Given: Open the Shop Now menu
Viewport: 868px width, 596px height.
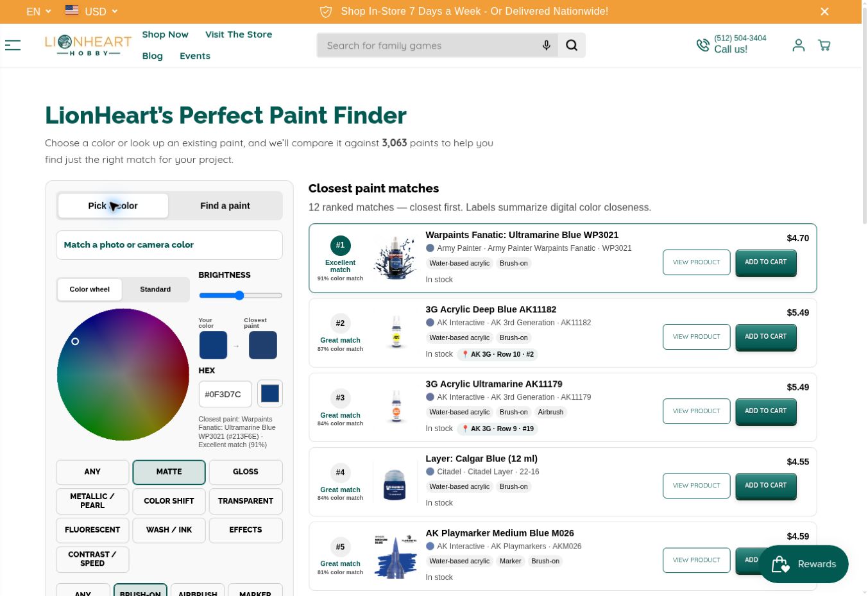Looking at the screenshot, I should 165,35.
